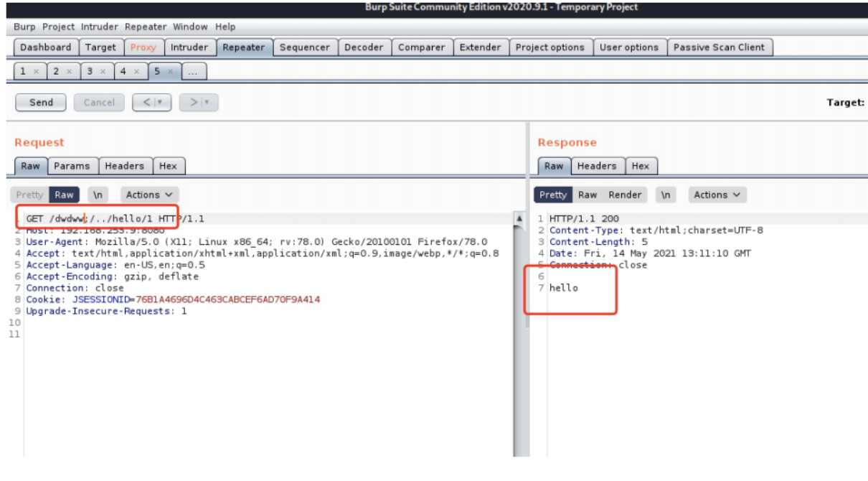The image size is (868, 481).
Task: Close Repeater tab 5 with its ×
Action: click(170, 72)
